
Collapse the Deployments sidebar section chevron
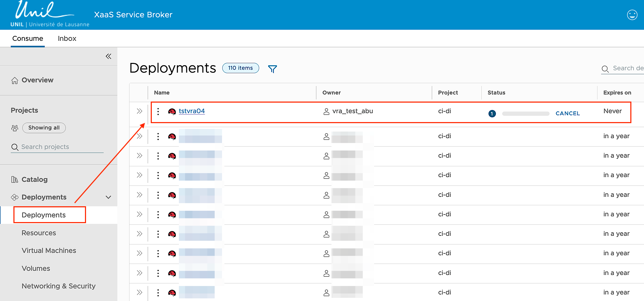click(x=108, y=197)
